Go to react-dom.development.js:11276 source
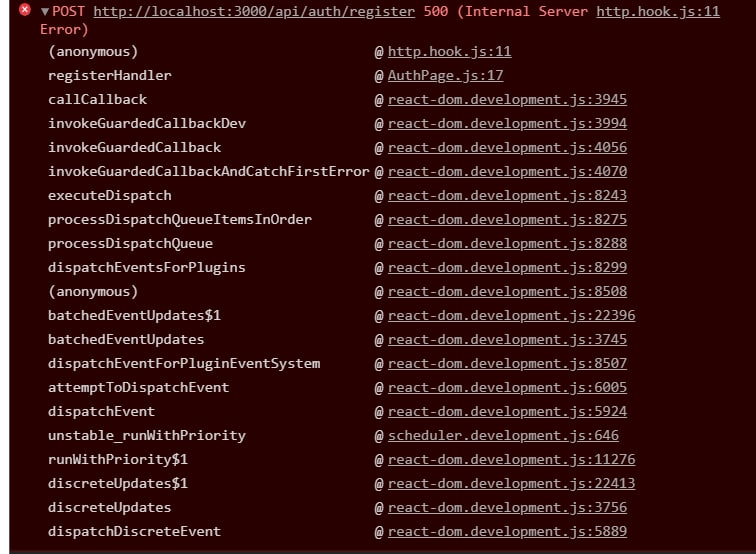The image size is (756, 554). (x=511, y=459)
